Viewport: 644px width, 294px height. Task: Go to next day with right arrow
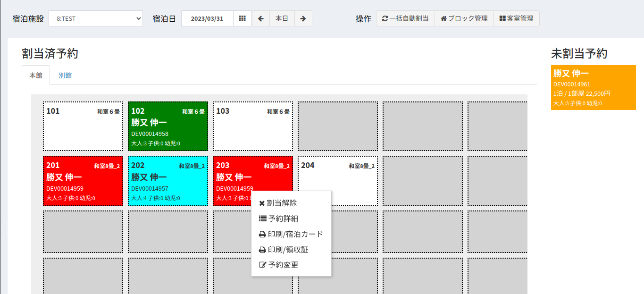coord(303,18)
